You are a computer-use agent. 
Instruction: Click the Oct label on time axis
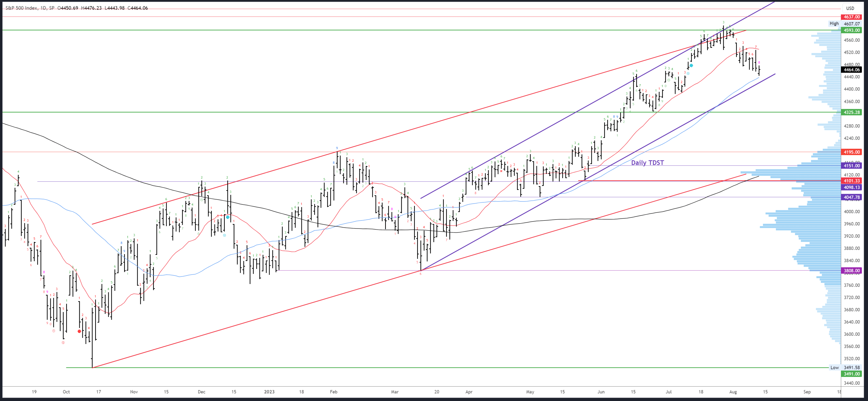point(66,392)
